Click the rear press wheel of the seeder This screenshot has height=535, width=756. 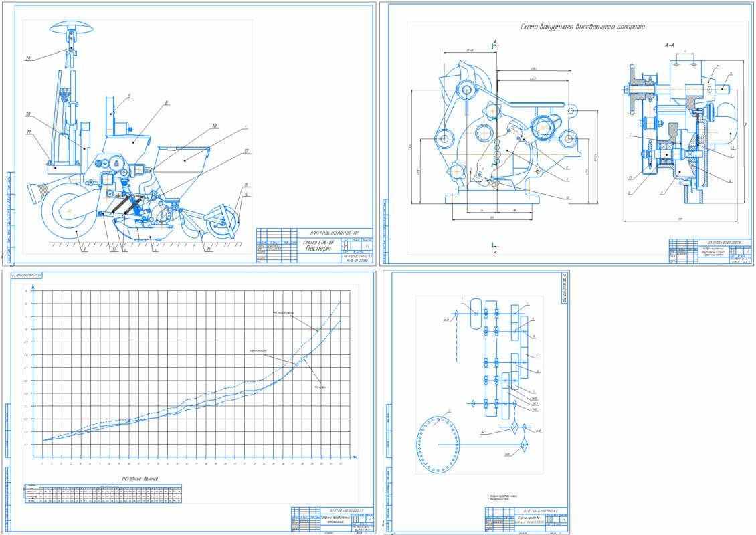tap(223, 222)
